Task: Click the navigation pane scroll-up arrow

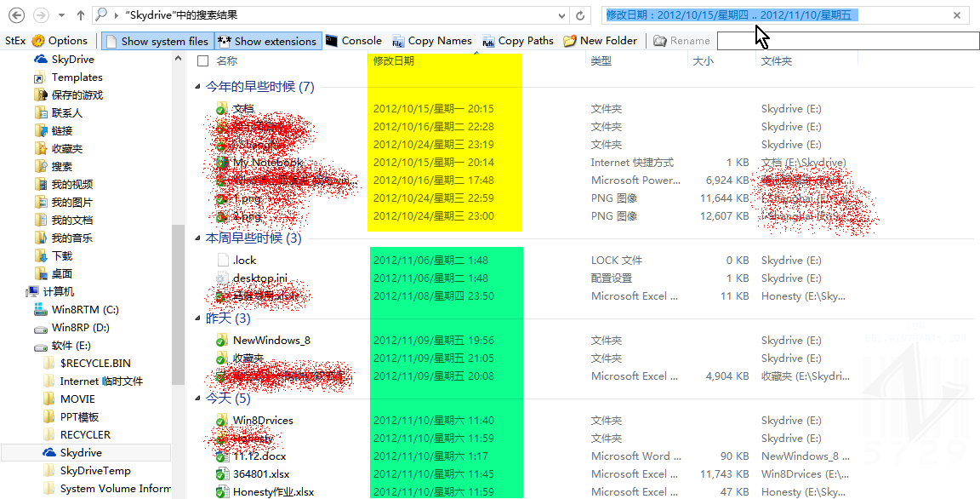Action: (x=178, y=59)
